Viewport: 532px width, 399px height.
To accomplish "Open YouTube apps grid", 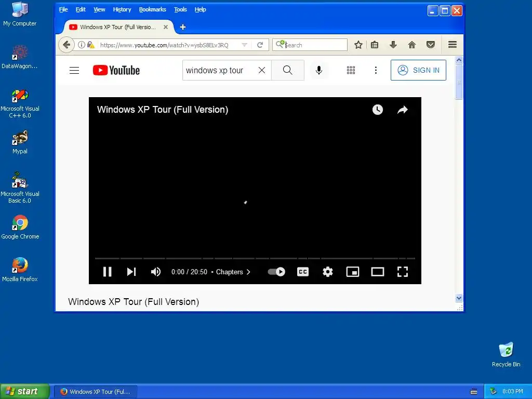I will (351, 70).
